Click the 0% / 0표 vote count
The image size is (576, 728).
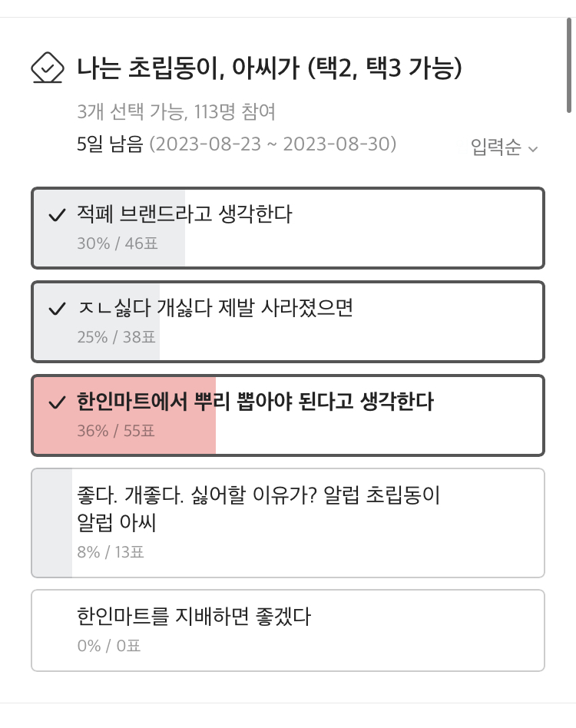click(x=108, y=646)
